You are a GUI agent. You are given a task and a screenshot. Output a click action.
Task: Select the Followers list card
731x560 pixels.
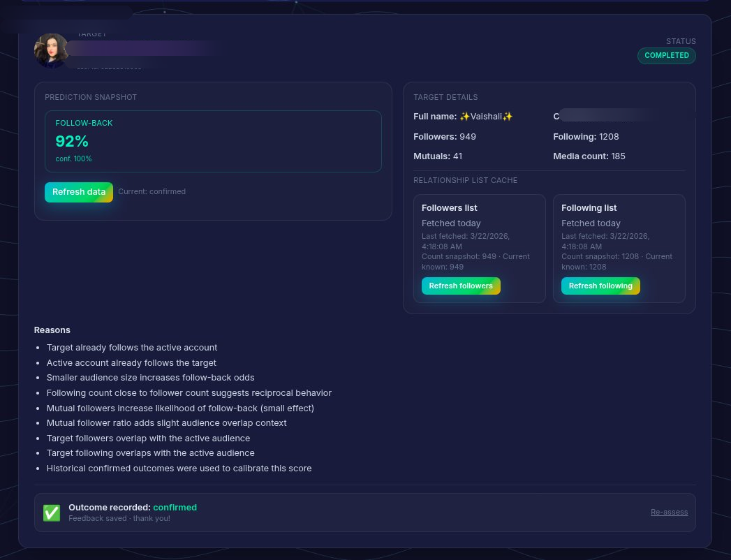point(480,249)
